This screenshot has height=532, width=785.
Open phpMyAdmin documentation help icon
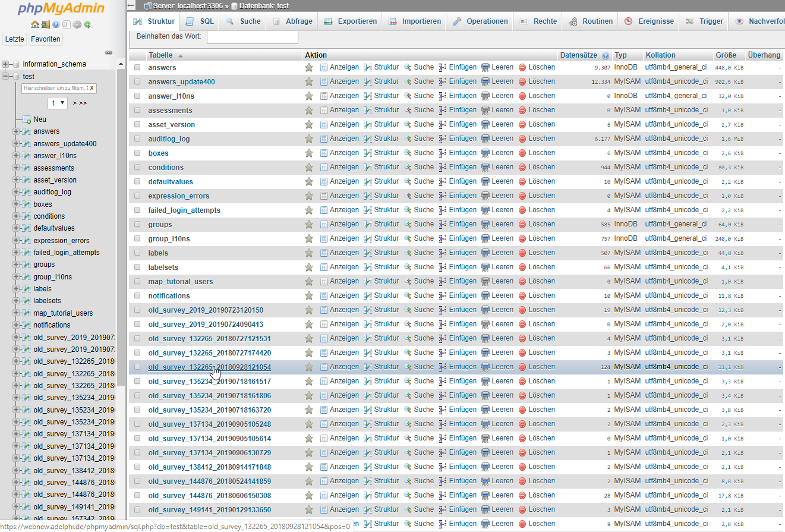56,25
